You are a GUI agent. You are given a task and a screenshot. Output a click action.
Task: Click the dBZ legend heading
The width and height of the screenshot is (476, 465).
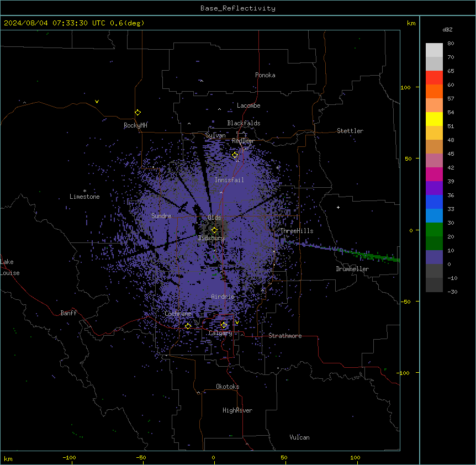click(x=447, y=29)
